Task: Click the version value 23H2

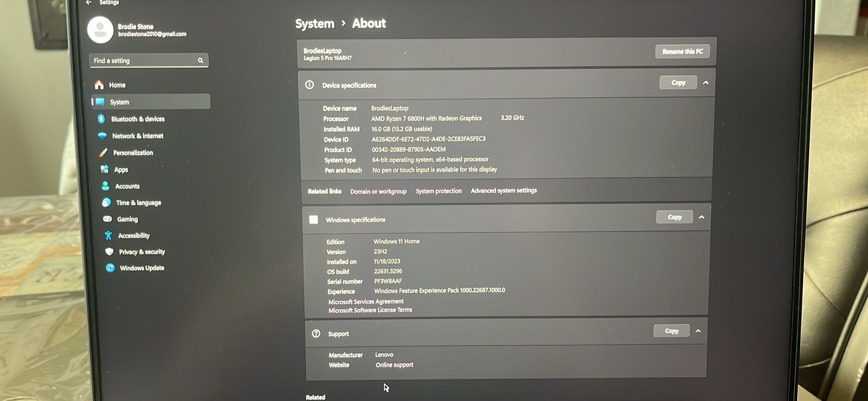Action: 380,251
